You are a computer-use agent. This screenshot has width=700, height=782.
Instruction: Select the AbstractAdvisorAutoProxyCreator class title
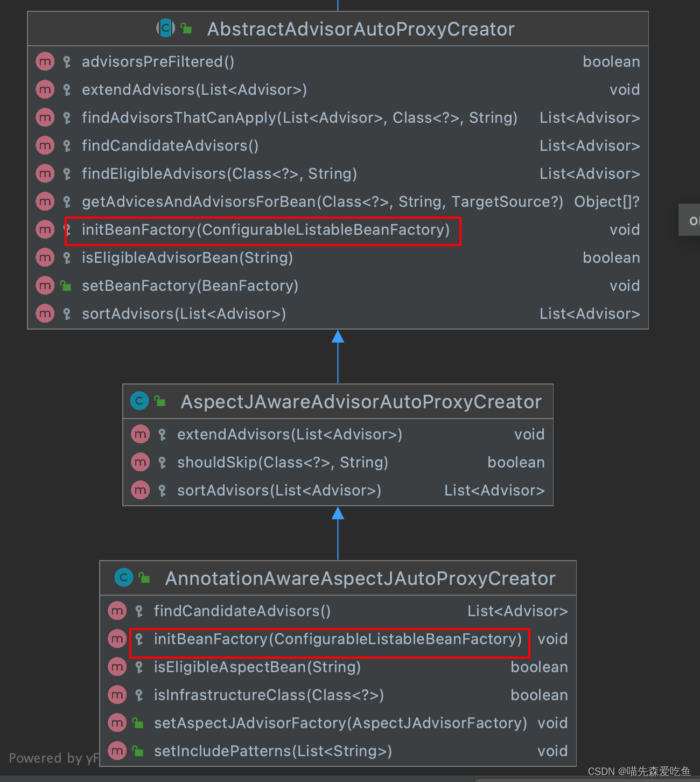coord(361,29)
